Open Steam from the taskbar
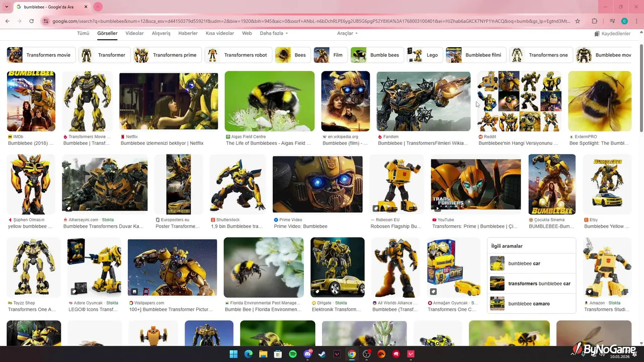The height and width of the screenshot is (362, 644). [322, 354]
